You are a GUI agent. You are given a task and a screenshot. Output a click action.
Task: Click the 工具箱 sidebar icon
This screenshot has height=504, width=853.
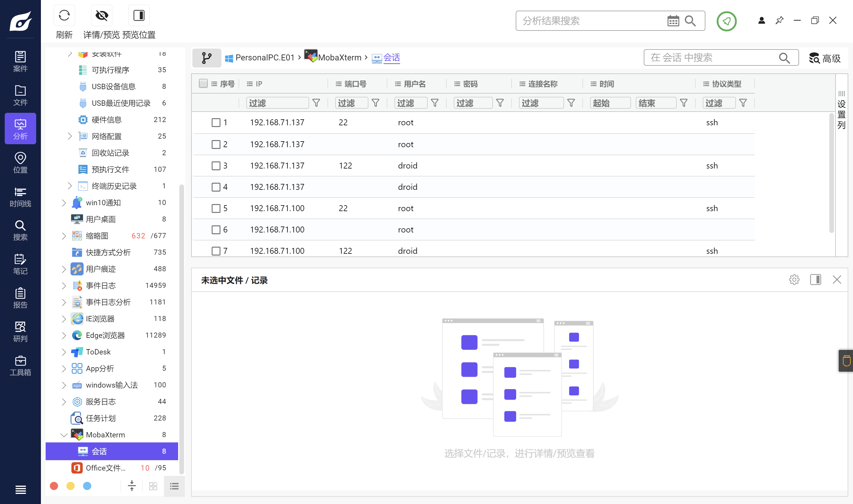coord(20,365)
